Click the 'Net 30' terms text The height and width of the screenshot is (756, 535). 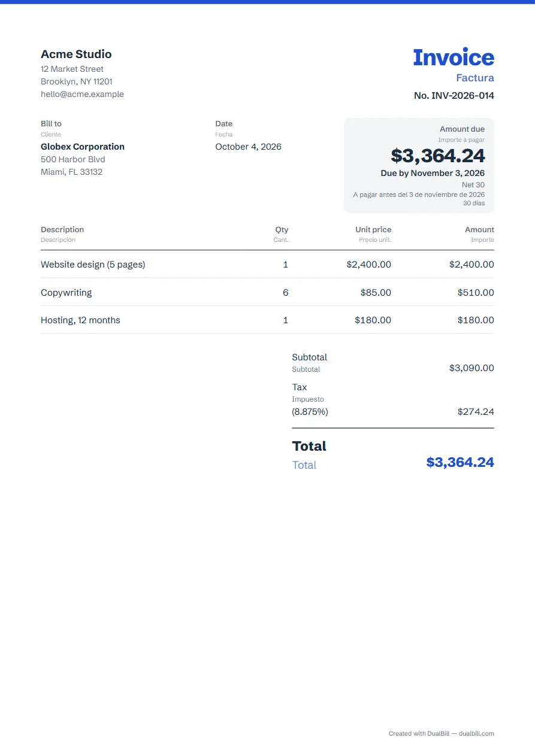[x=473, y=185]
